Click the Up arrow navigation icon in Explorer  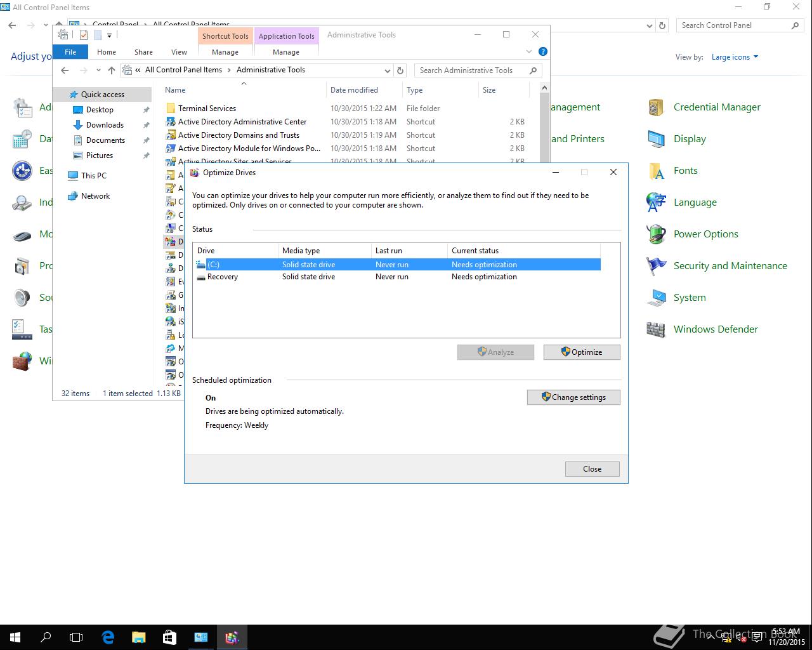(x=112, y=70)
